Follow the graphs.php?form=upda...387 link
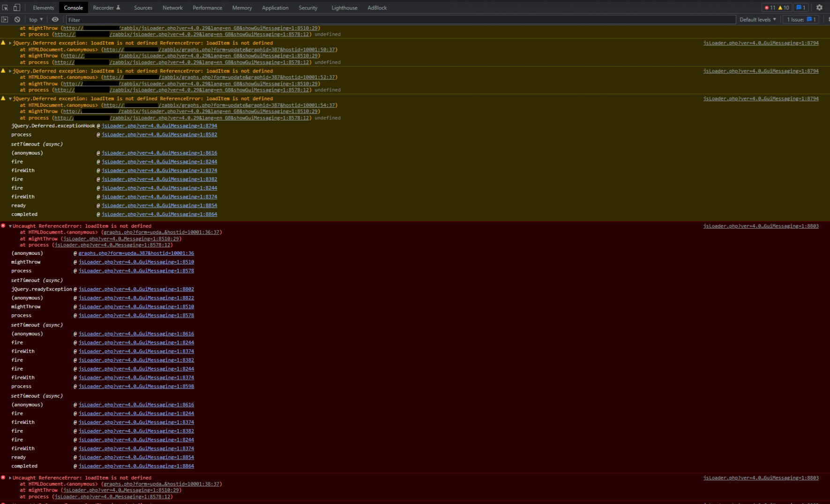This screenshot has width=830, height=504. click(x=136, y=253)
